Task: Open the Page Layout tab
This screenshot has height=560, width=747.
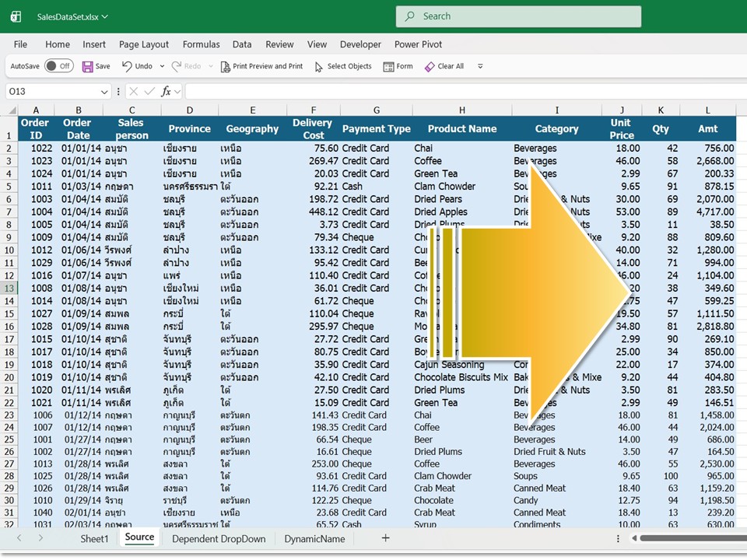Action: pyautogui.click(x=144, y=44)
